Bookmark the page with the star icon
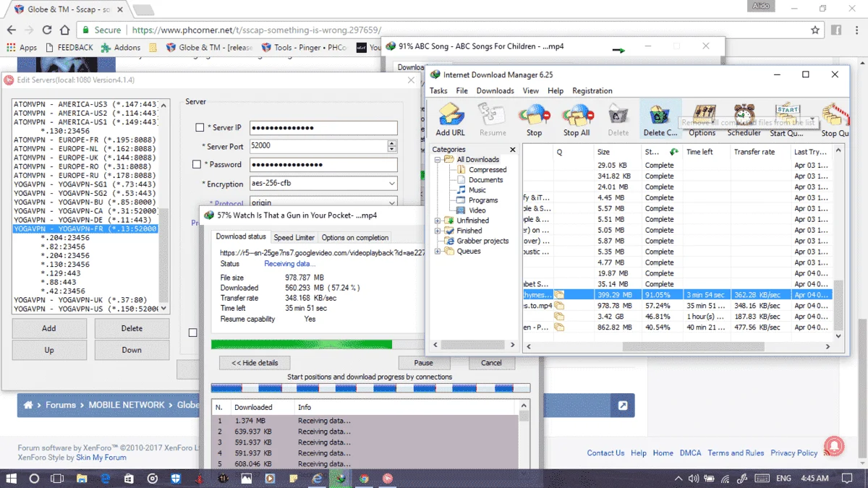This screenshot has width=868, height=488. (815, 30)
